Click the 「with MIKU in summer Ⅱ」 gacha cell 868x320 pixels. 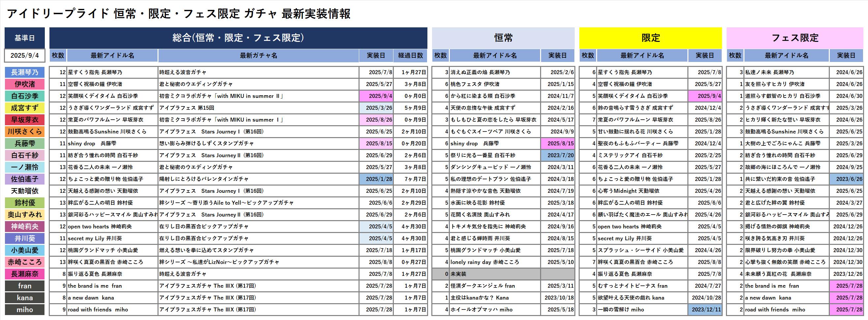pos(258,96)
